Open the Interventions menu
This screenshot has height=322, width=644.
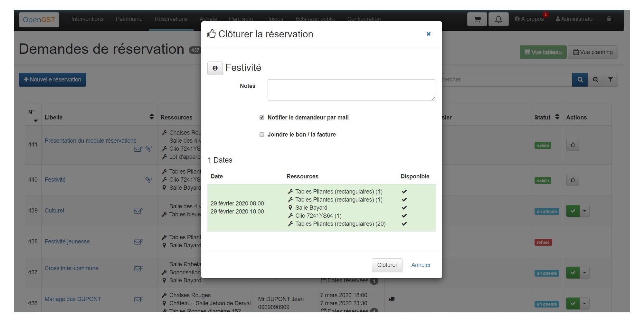pos(87,19)
